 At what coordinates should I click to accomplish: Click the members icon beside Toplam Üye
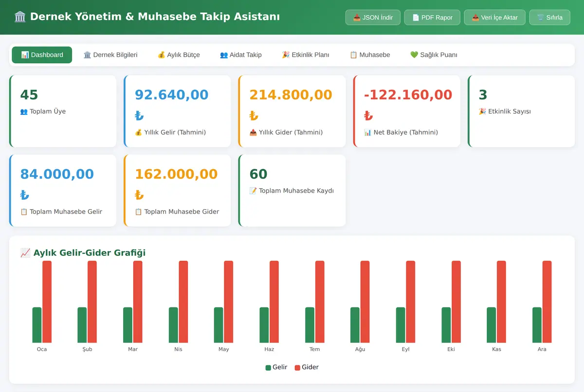(24, 111)
